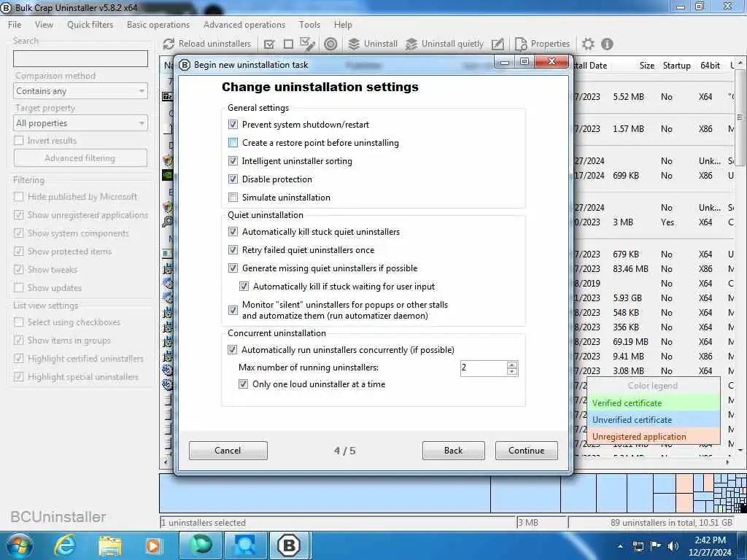Open Properties from the toolbar
Image resolution: width=747 pixels, height=560 pixels.
click(543, 44)
